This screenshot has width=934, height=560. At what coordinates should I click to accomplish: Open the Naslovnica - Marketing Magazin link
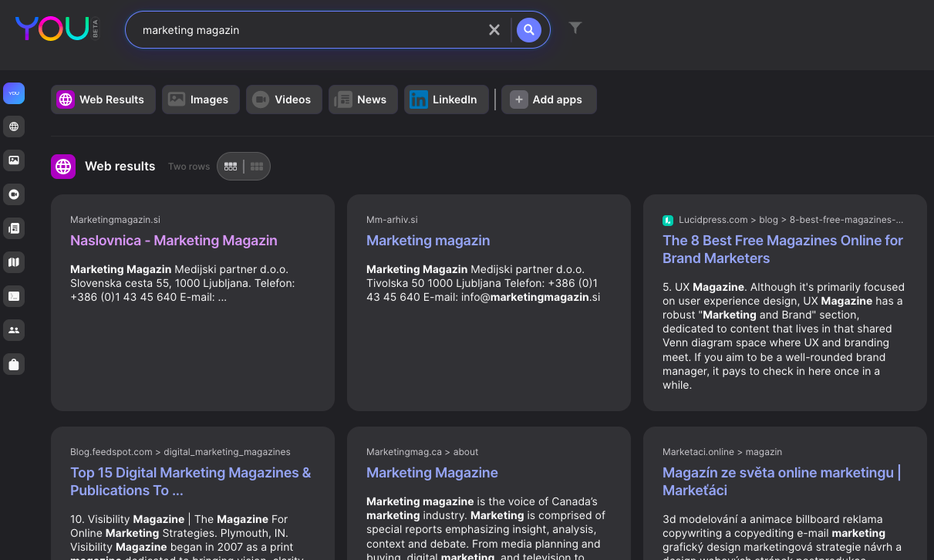coord(174,241)
